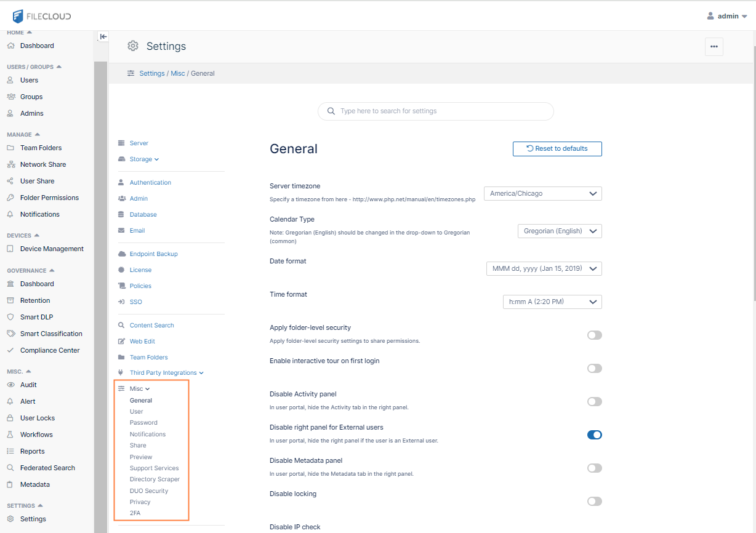This screenshot has width=756, height=533.
Task: Click the Workflows flask icon
Action: (10, 435)
